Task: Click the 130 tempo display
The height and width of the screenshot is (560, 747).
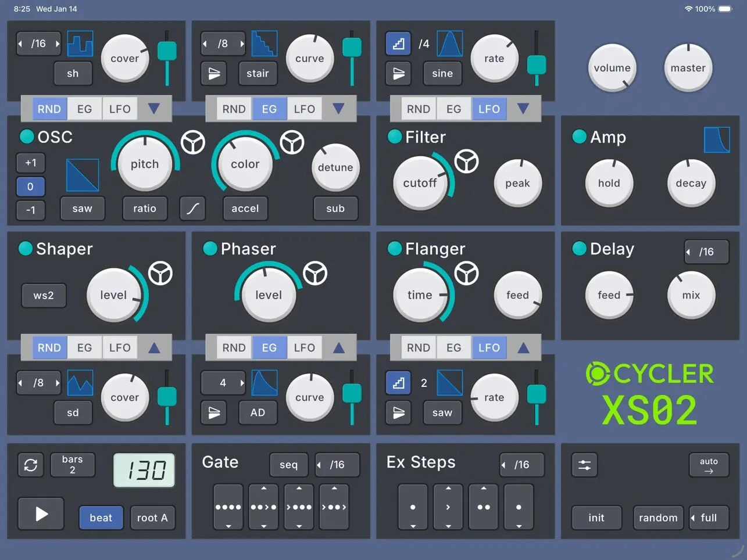Action: [x=144, y=470]
